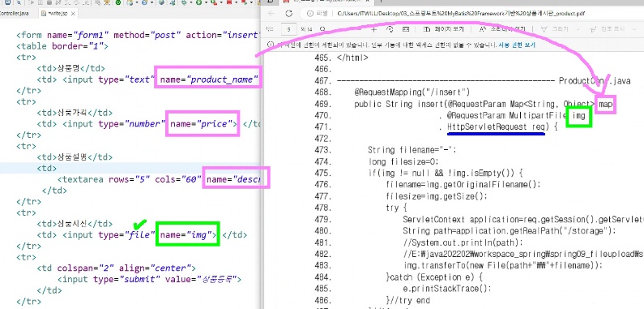The image size is (644, 309).
Task: Click the Coverage run icon in Eclipse toolbar
Action: (x=214, y=2)
